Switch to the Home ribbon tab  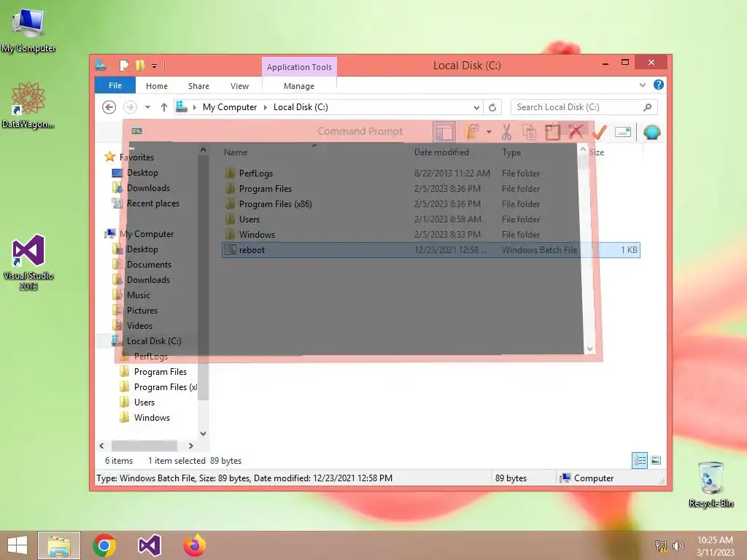tap(157, 86)
